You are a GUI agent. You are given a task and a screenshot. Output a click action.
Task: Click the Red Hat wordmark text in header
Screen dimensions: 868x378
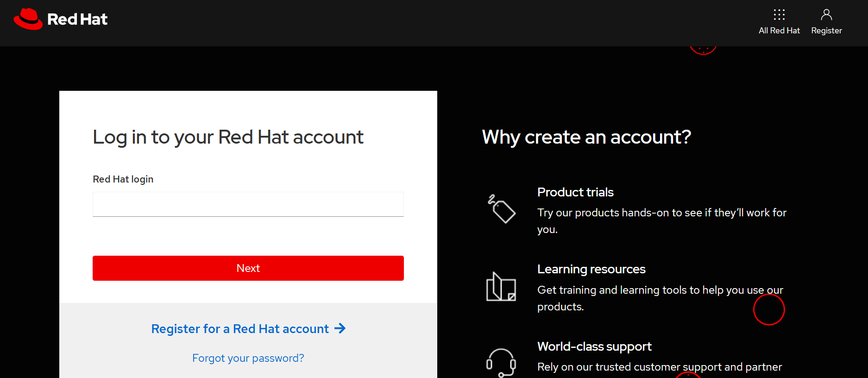point(77,19)
